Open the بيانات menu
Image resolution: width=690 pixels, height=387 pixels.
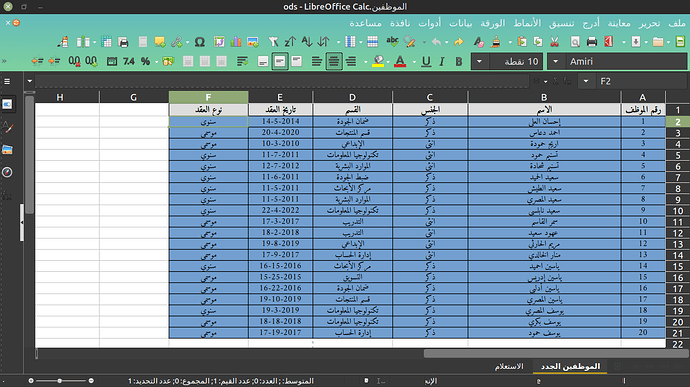[460, 23]
